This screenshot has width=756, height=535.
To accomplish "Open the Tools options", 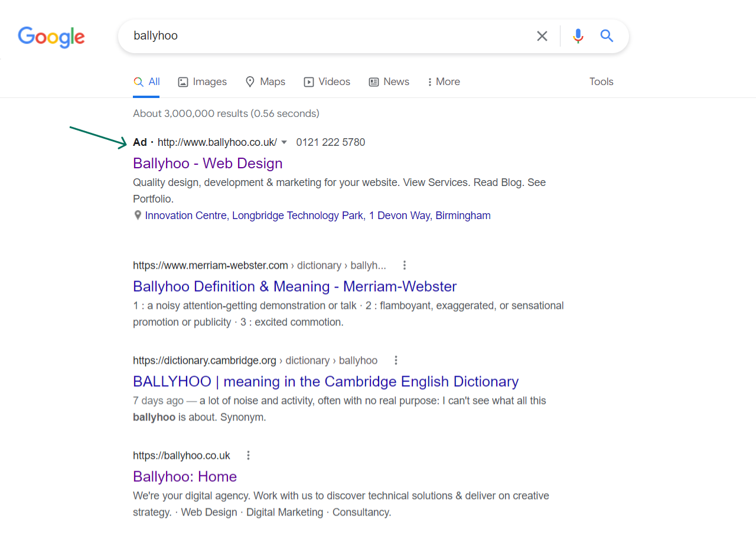I will click(601, 81).
